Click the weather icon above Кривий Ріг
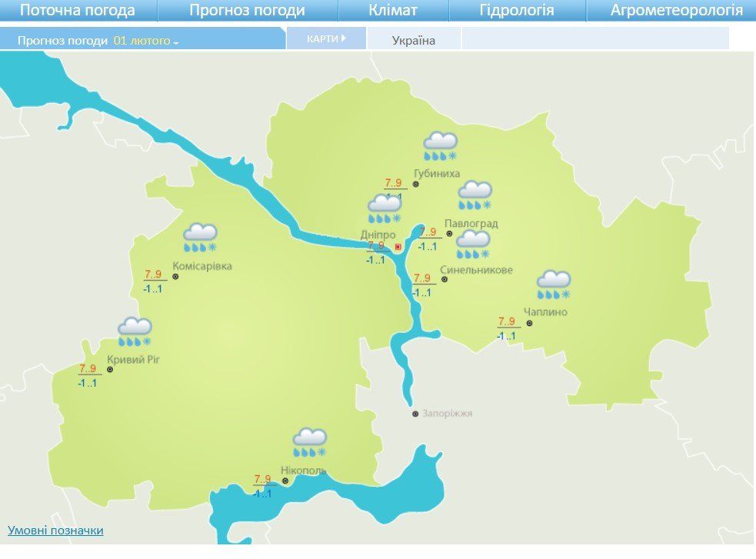The image size is (756, 559). coord(135,331)
